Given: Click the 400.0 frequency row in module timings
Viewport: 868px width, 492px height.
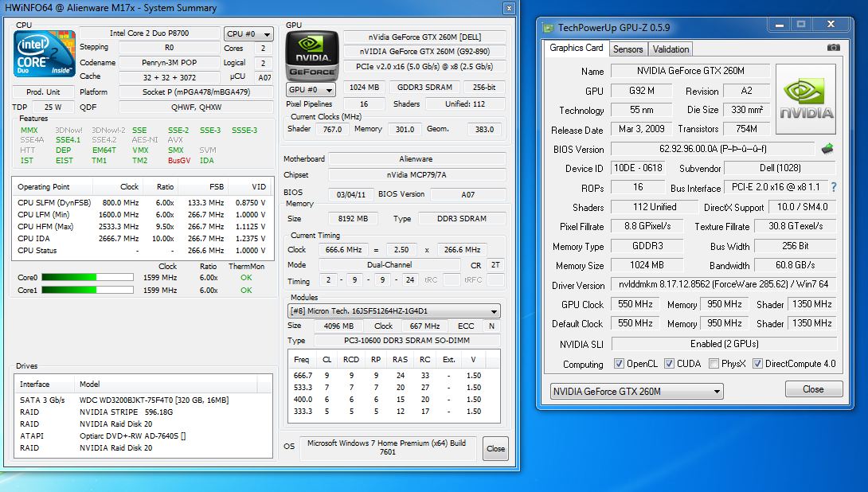Looking at the screenshot, I should click(x=393, y=400).
